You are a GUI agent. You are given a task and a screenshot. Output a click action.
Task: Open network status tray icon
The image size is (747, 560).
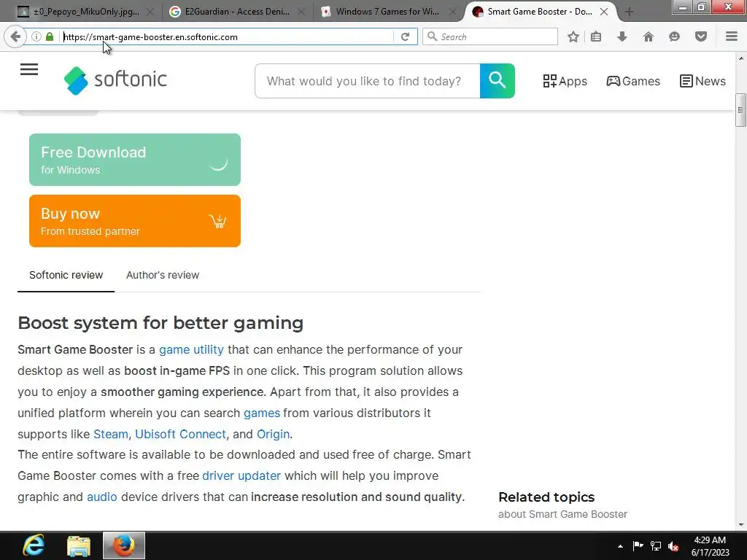[656, 546]
